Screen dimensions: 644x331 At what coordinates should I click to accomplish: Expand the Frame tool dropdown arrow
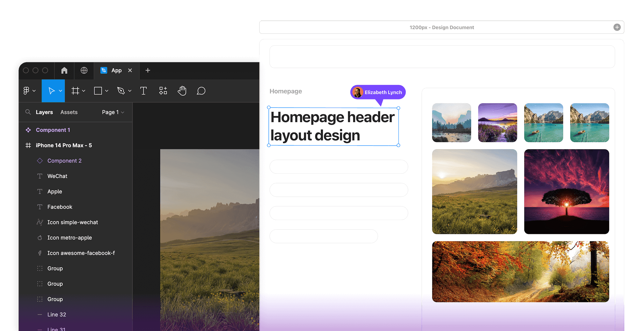tap(84, 91)
